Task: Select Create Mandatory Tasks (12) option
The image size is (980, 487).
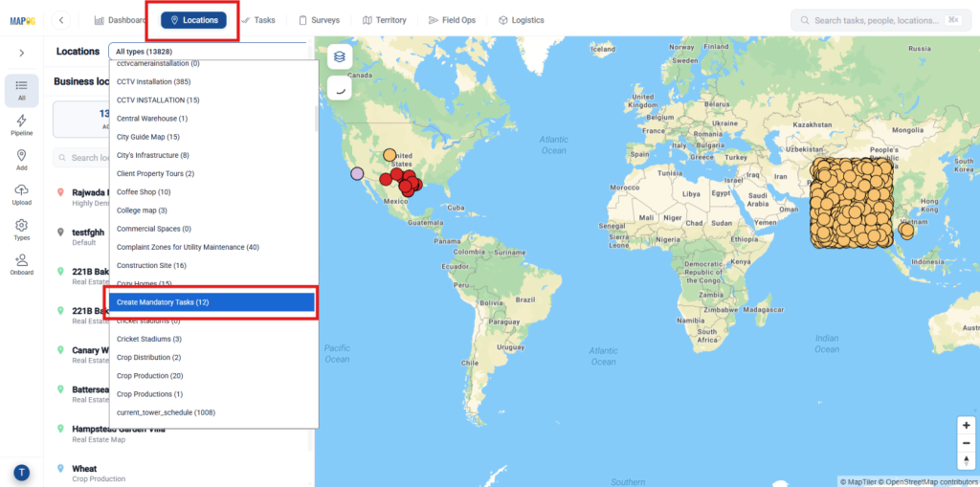Action: click(x=212, y=302)
